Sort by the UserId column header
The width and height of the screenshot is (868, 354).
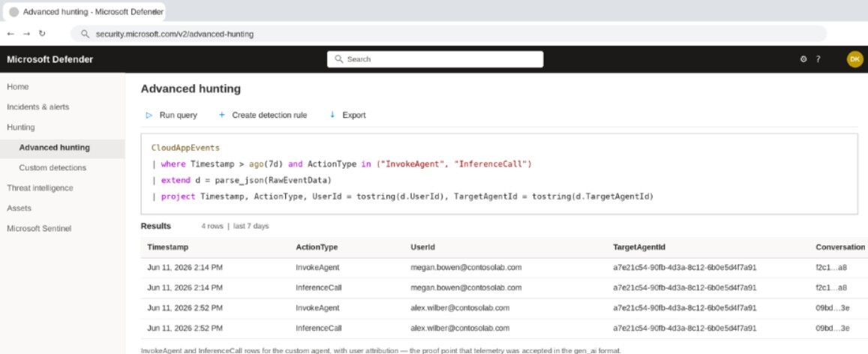(x=422, y=247)
